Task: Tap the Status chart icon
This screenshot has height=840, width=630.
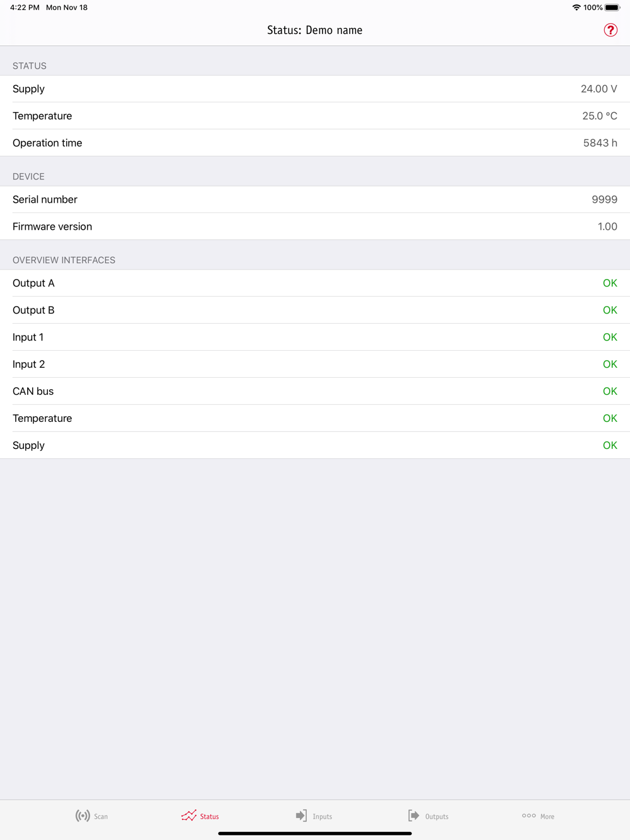Action: point(189,815)
